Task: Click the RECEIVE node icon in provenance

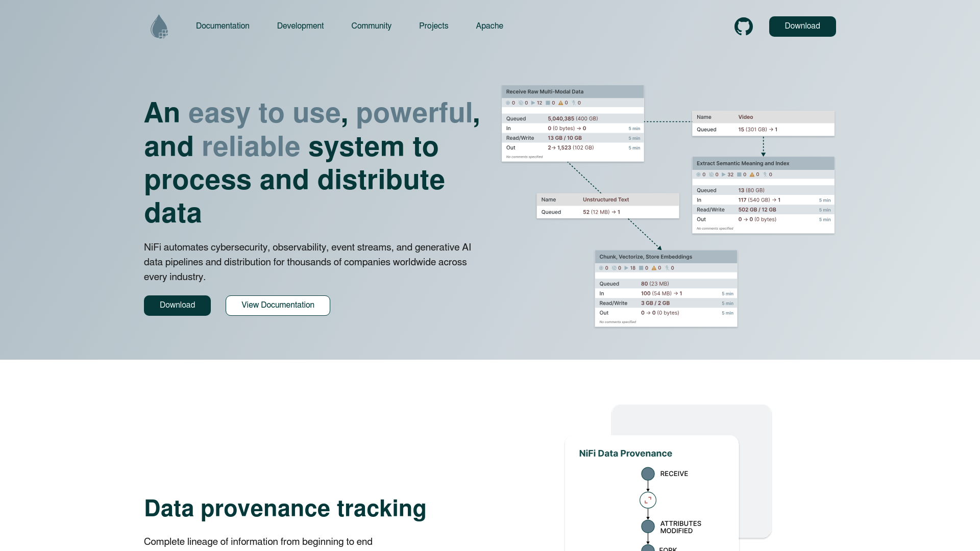Action: [x=646, y=474]
